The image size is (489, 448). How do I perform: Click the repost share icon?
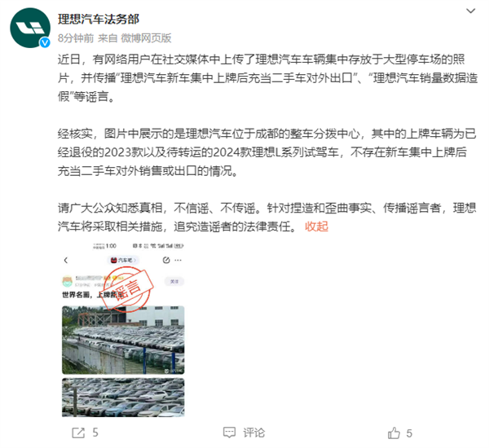(78, 433)
